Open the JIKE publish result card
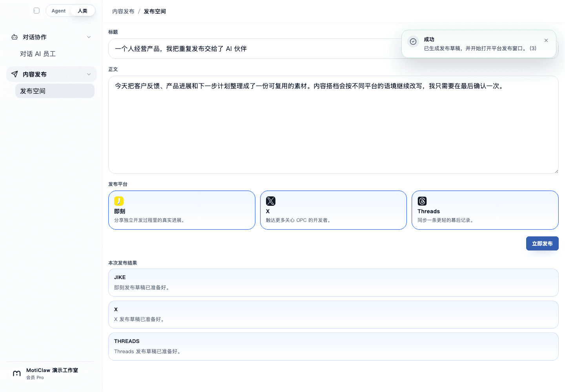 click(334, 283)
